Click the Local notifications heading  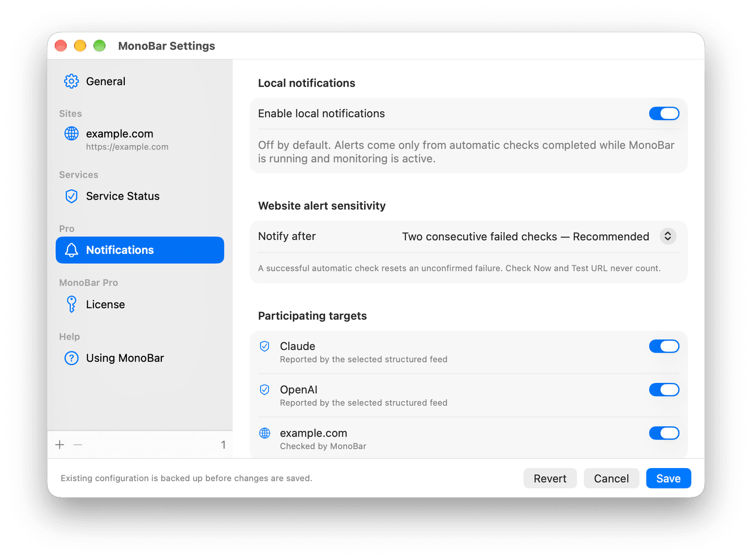tap(307, 83)
